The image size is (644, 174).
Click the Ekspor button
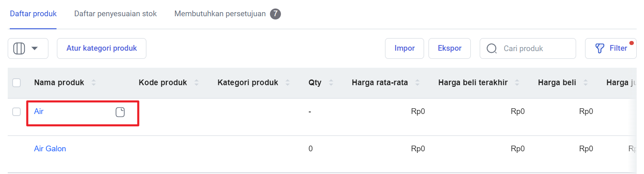(450, 48)
